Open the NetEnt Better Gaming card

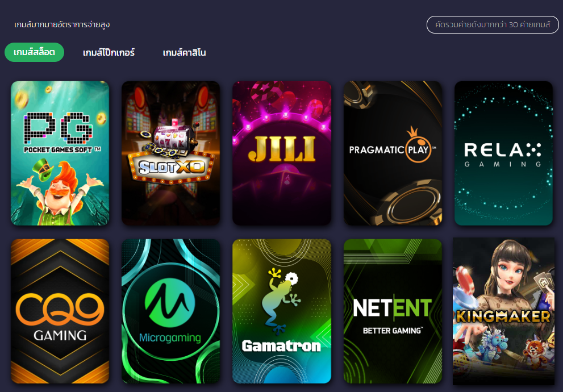click(393, 311)
